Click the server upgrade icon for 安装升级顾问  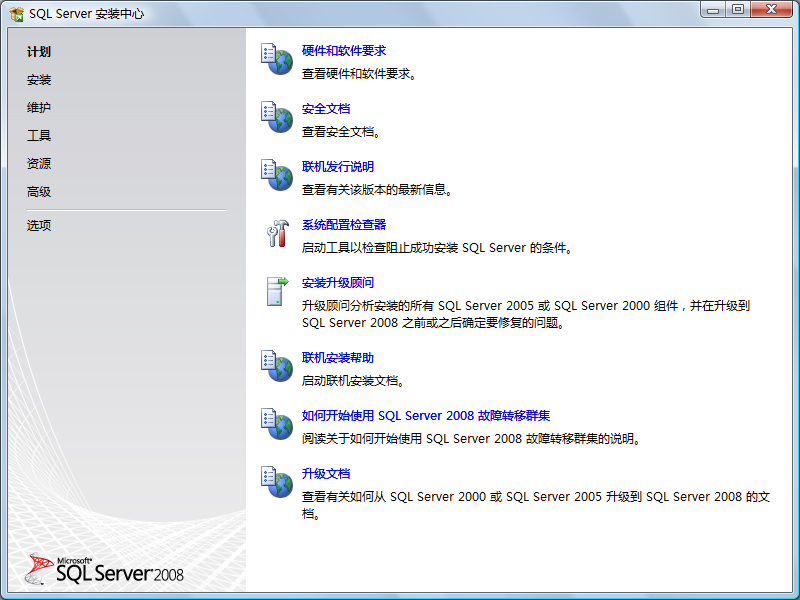[277, 291]
